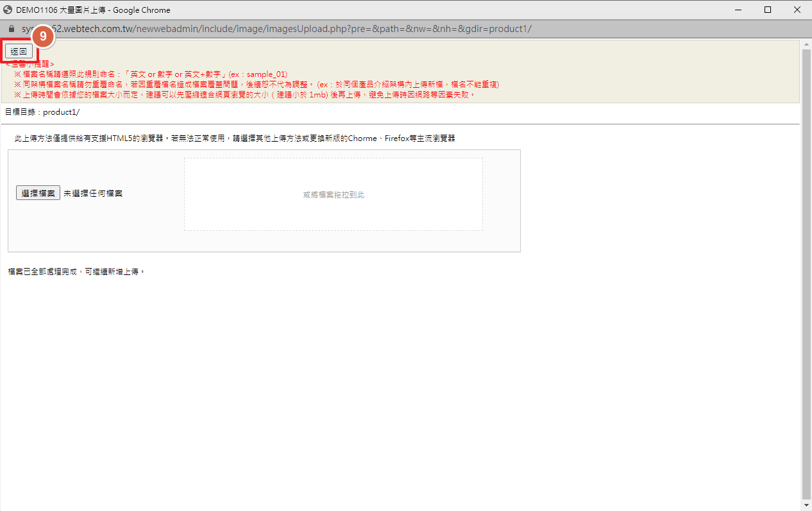
Task: Click the 返回 back button
Action: point(19,51)
